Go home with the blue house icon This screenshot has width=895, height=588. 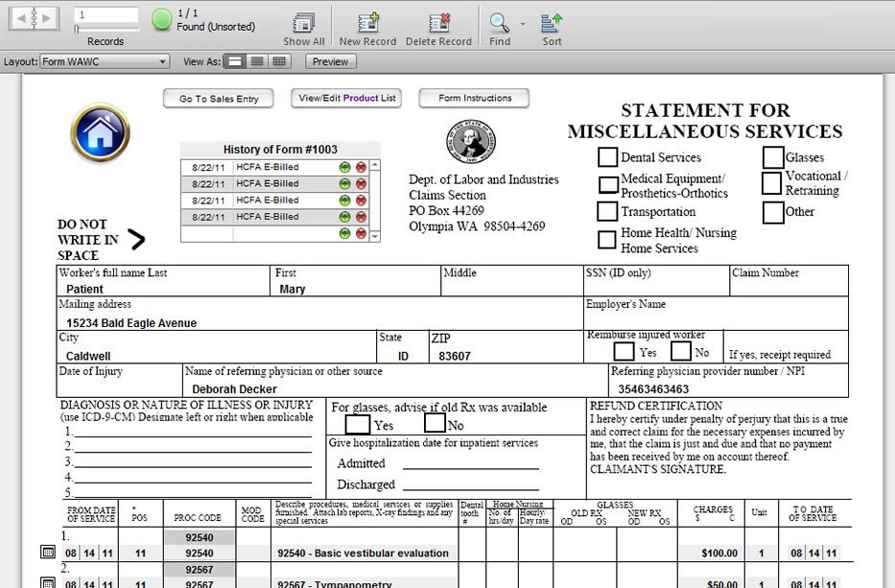point(100,132)
